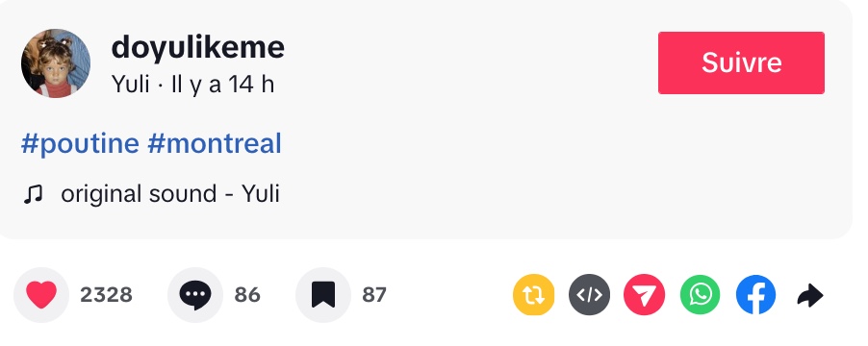Open the doyulikeme profile avatar
The width and height of the screenshot is (868, 346).
pos(56,63)
